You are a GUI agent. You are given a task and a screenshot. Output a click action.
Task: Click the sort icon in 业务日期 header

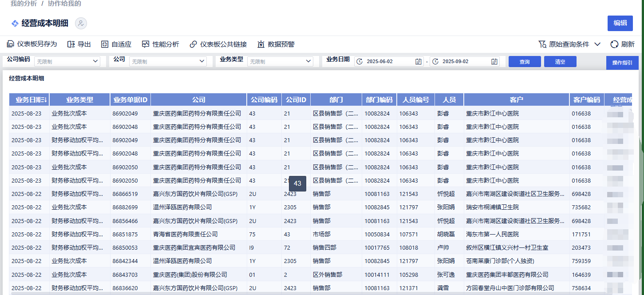click(45, 100)
